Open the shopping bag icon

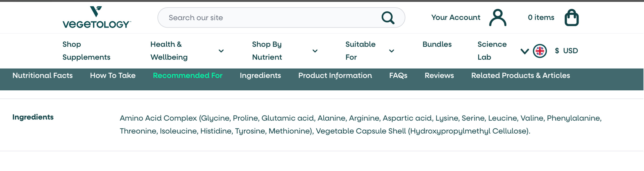pyautogui.click(x=571, y=18)
